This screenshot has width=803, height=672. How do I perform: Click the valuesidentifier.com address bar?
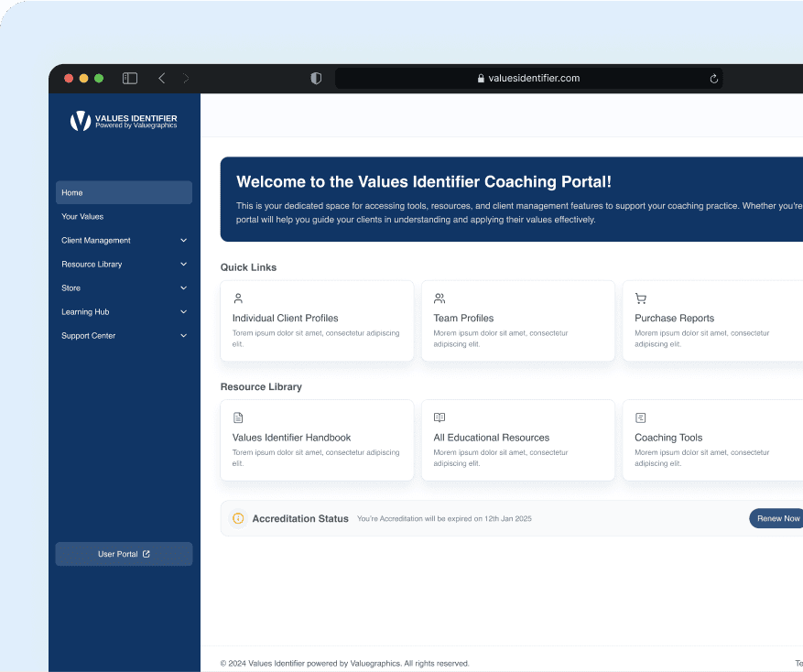pos(528,79)
